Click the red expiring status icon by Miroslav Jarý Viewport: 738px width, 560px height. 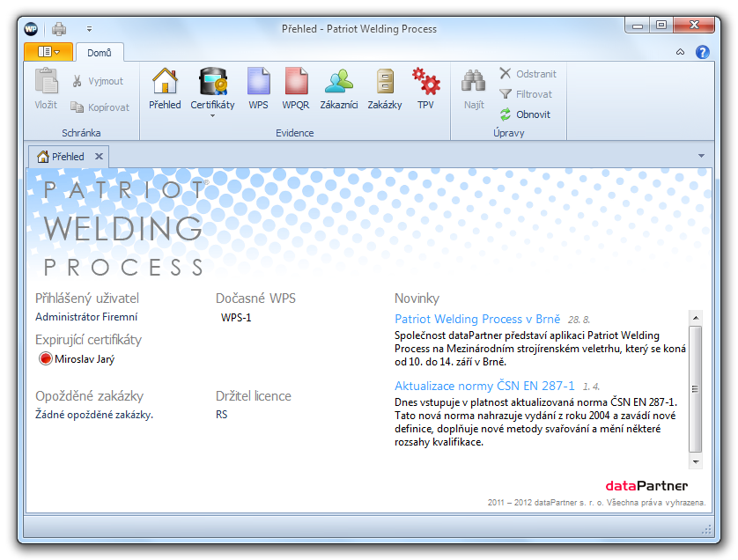(x=46, y=358)
